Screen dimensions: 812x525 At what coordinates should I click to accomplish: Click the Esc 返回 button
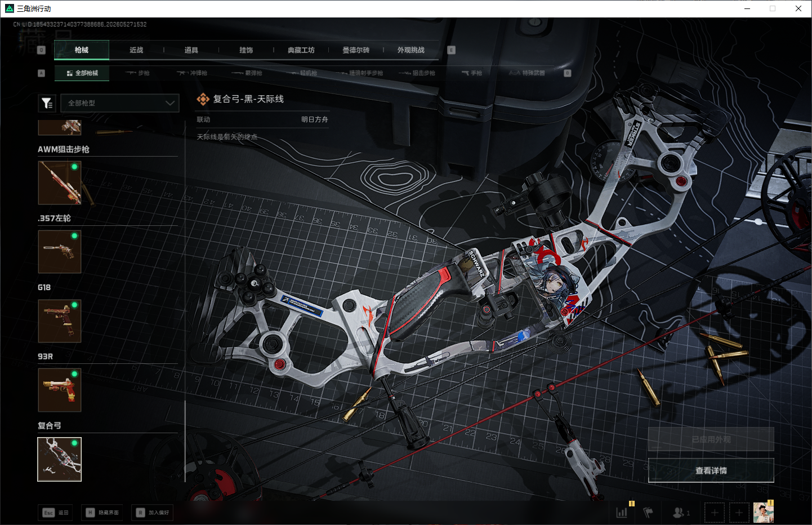tap(55, 513)
